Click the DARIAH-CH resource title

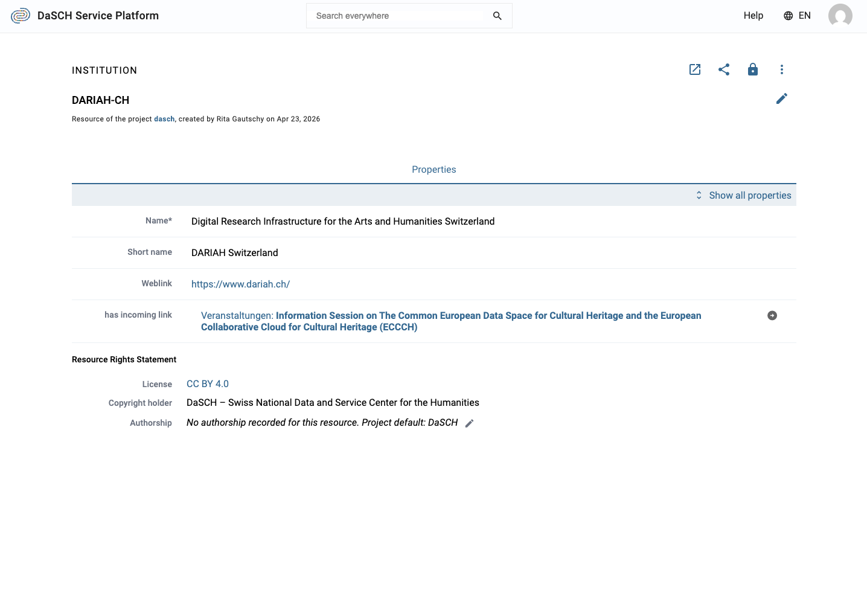pos(100,100)
